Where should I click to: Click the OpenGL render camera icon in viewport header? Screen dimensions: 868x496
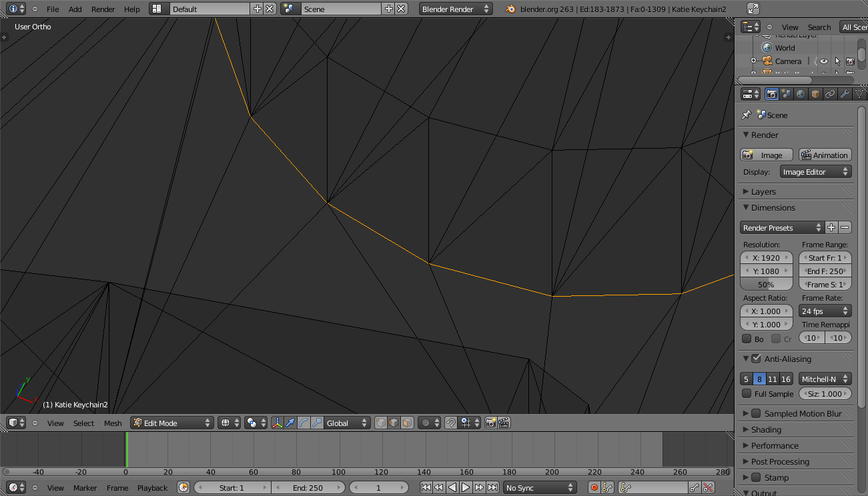pos(491,423)
